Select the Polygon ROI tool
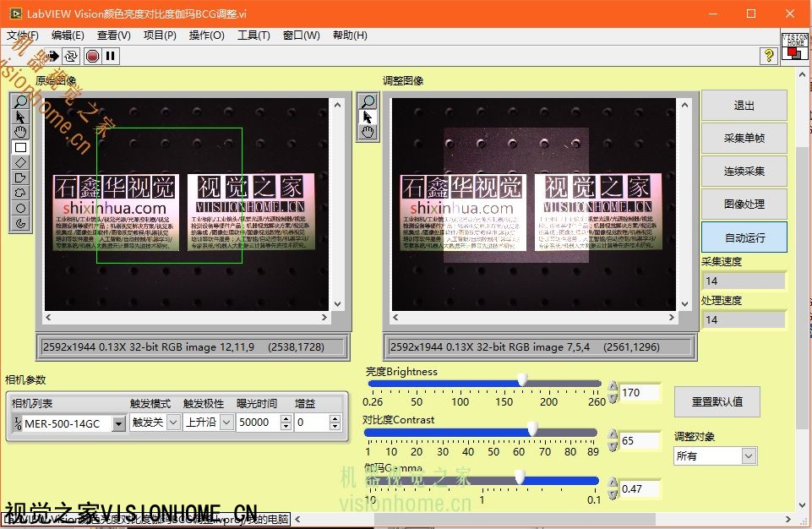Screen dimensions: 812x529 [x=21, y=177]
